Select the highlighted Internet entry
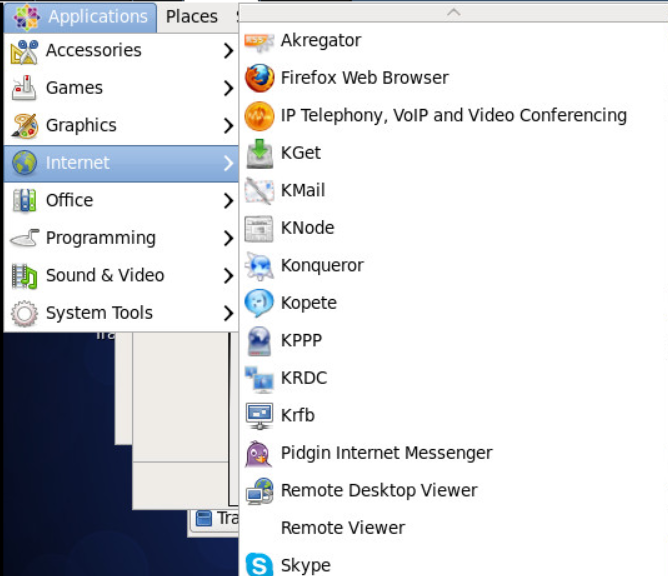This screenshot has height=576, width=668. pyautogui.click(x=121, y=163)
